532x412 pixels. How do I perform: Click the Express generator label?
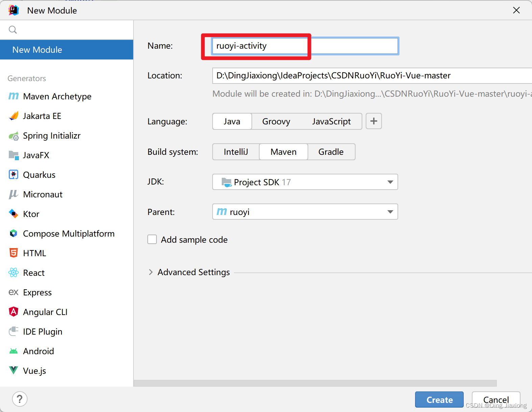tap(37, 293)
